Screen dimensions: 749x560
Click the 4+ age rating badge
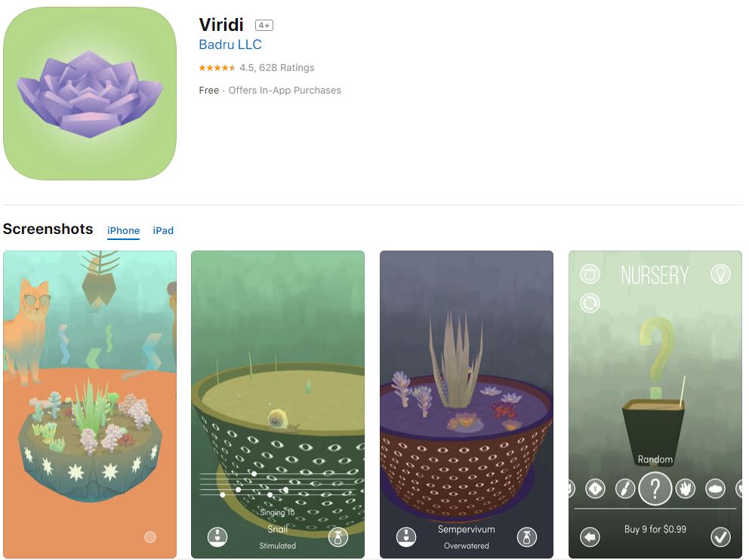tap(264, 26)
